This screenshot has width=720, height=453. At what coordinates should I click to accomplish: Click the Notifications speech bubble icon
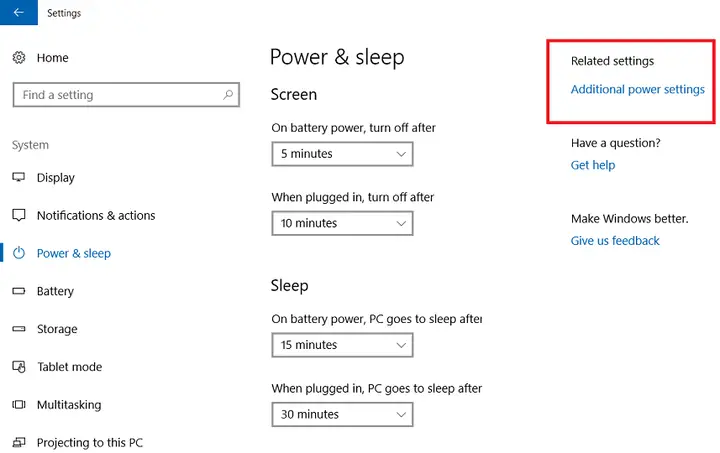pyautogui.click(x=19, y=215)
